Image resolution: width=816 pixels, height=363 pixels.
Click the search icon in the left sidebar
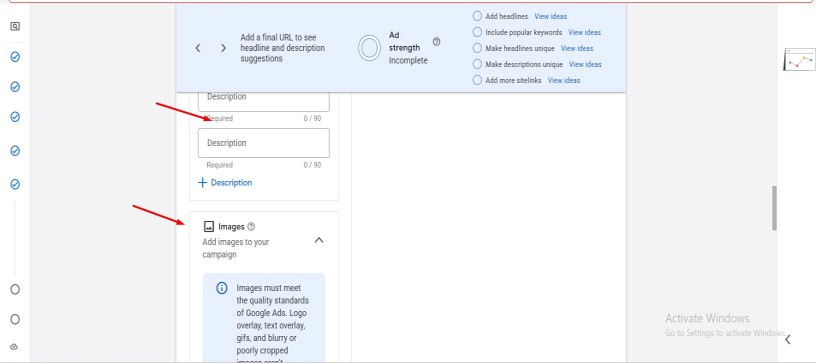(15, 26)
